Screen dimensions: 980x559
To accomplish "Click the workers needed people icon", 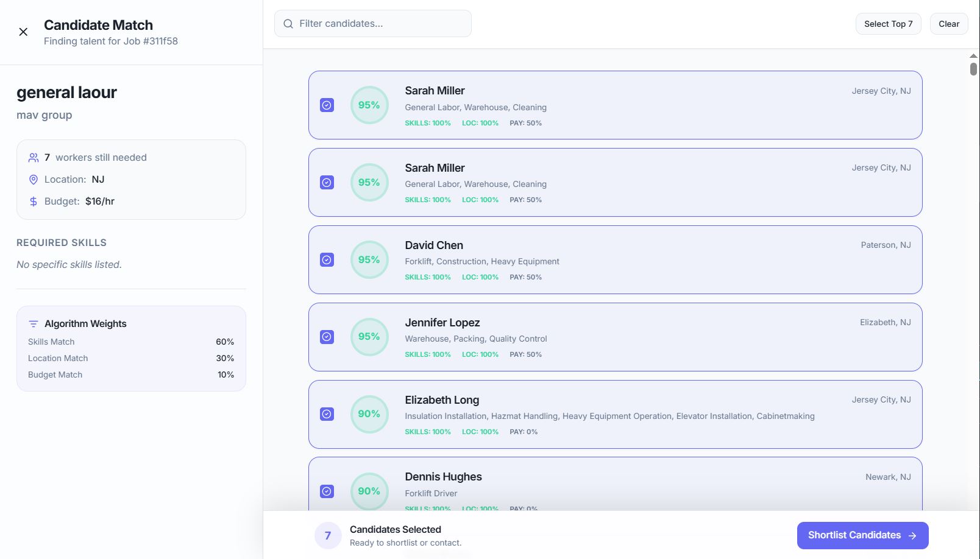I will coord(34,157).
